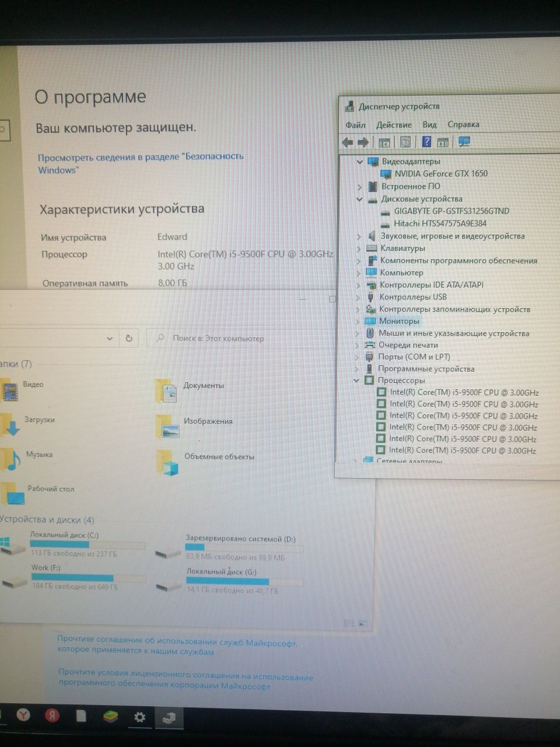Open the Документы folder
This screenshot has height=747, width=560.
coord(190,391)
